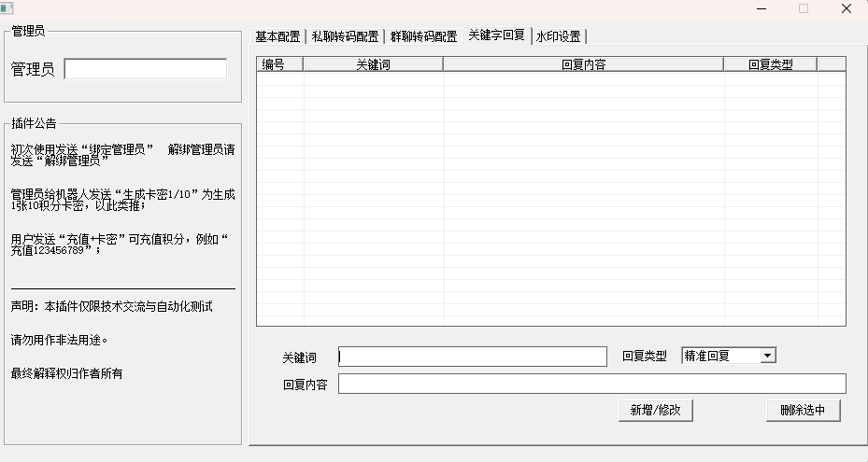Expand the 回复类型 dropdown arrow
868x462 pixels.
pyautogui.click(x=767, y=356)
